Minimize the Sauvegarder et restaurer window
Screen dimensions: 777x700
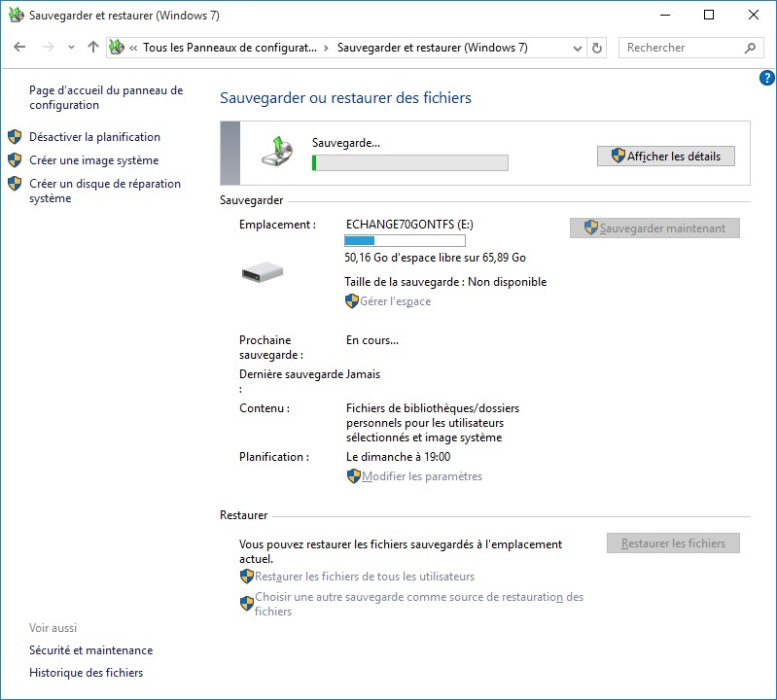tap(665, 15)
